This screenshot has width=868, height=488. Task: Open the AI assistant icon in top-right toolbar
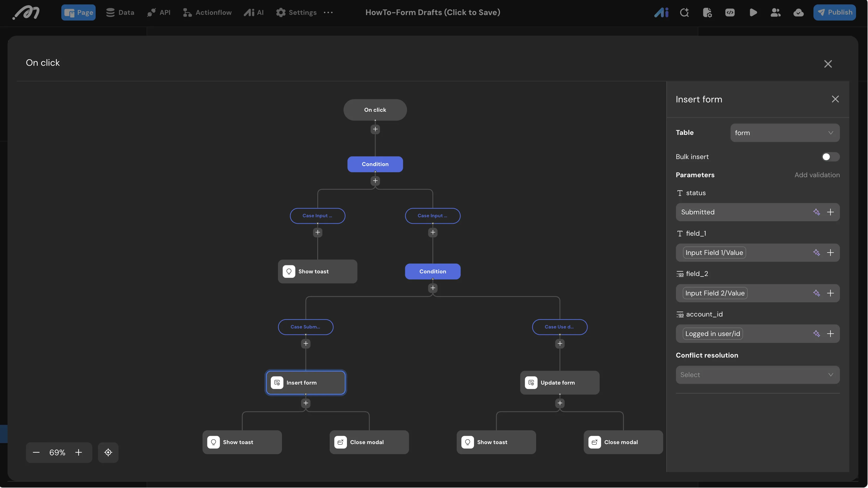coord(661,12)
